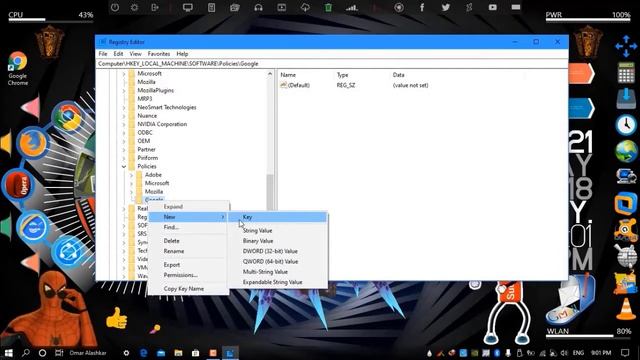Screen dimensions: 640x360
Task: Open File Explorer from taskbar
Action: 178,353
